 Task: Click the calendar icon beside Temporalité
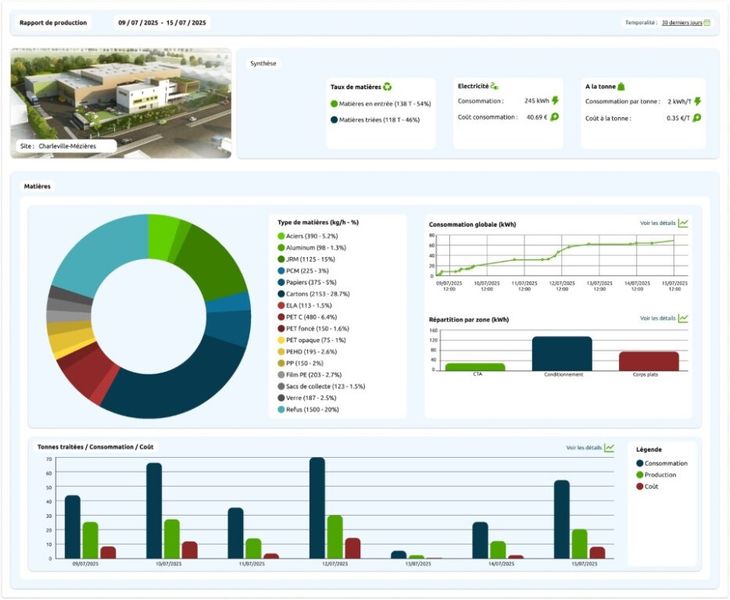click(707, 22)
